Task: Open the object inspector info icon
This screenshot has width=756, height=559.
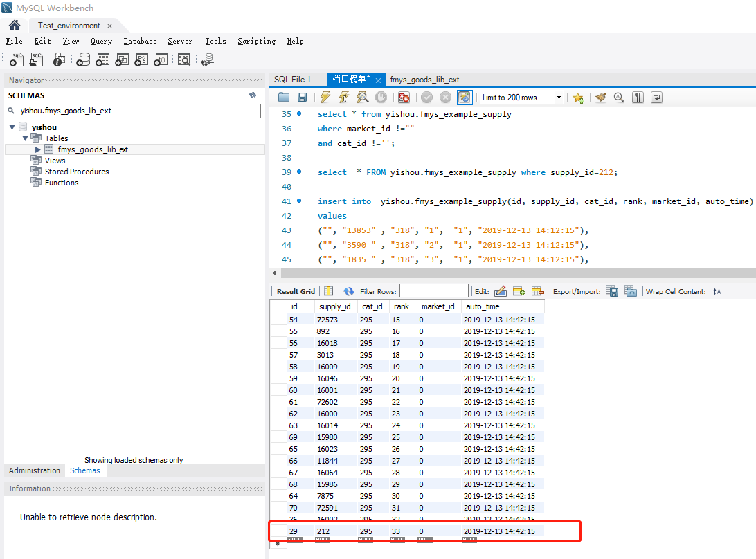Action: tap(60, 59)
